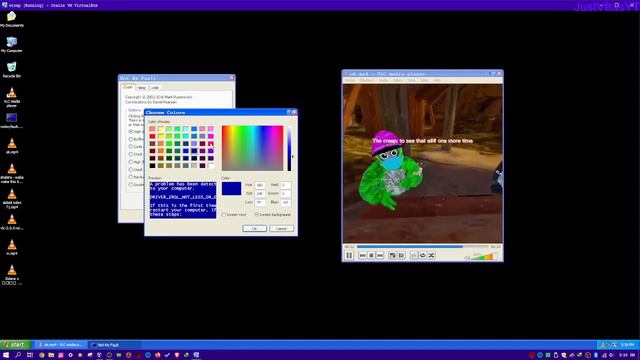Open the host taskbar search icon
The image size is (640, 360).
(18, 355)
